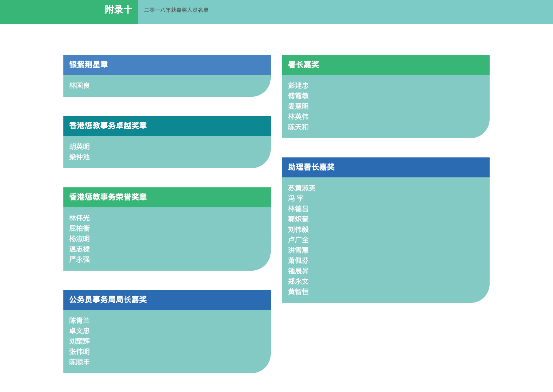
Task: Click the name 卢广全
Action: point(298,240)
